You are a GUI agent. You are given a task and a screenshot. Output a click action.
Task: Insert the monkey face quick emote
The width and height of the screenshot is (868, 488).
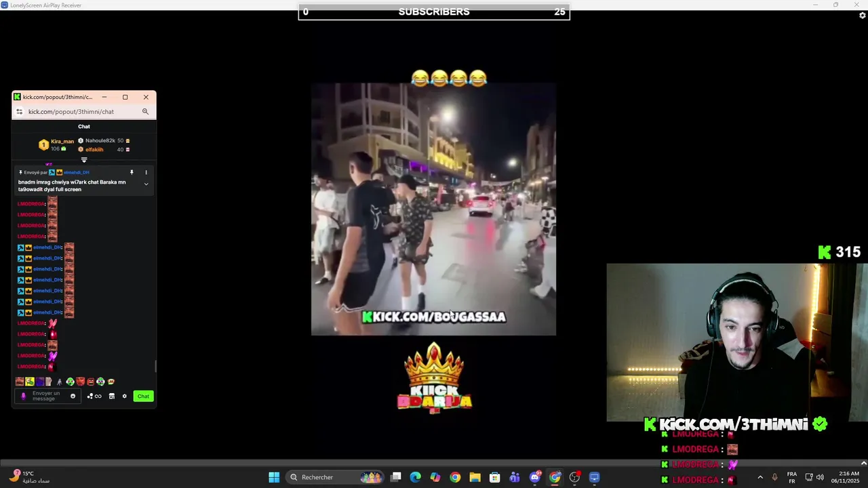(90, 382)
